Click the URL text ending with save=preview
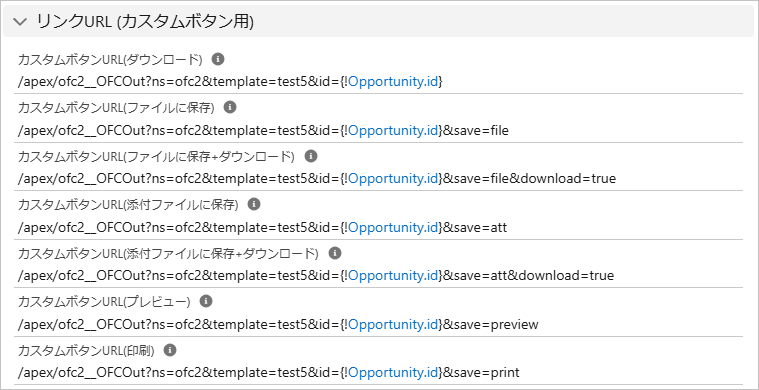 point(278,324)
